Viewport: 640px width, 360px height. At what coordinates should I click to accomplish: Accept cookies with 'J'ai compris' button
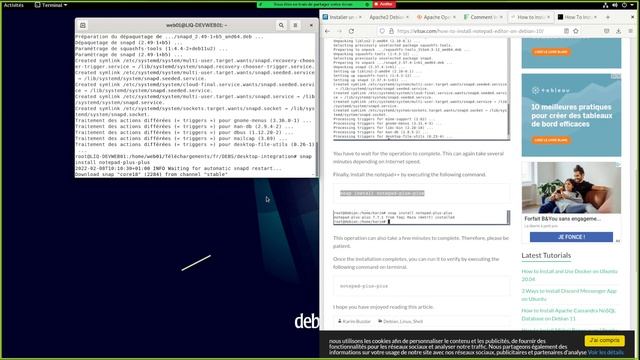tap(604, 340)
